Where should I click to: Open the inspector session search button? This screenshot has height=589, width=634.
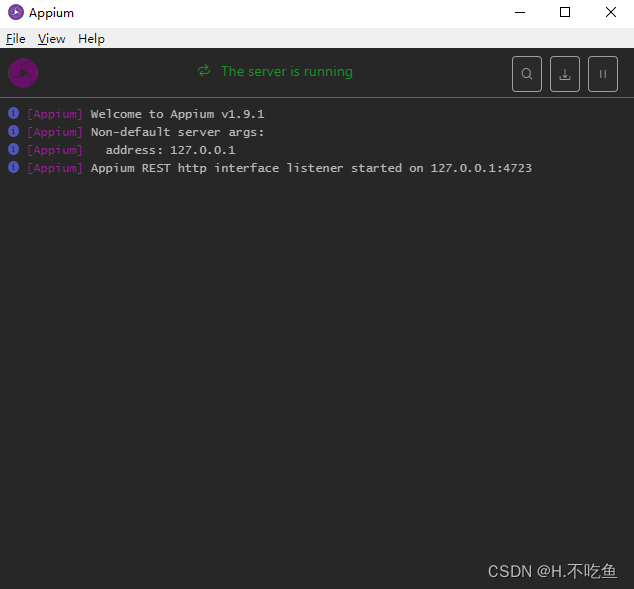pos(526,74)
